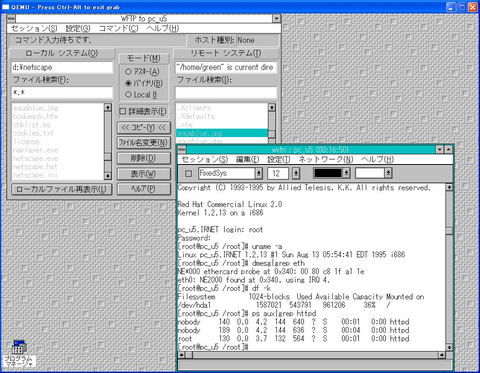This screenshot has height=373, width=480.
Task: Open the white color dropdown arrow in wvtn
Action: click(x=388, y=173)
